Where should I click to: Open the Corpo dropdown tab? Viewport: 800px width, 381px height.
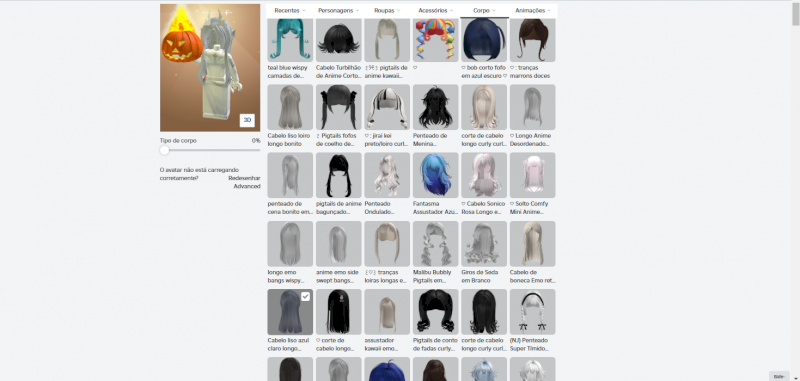tap(484, 10)
